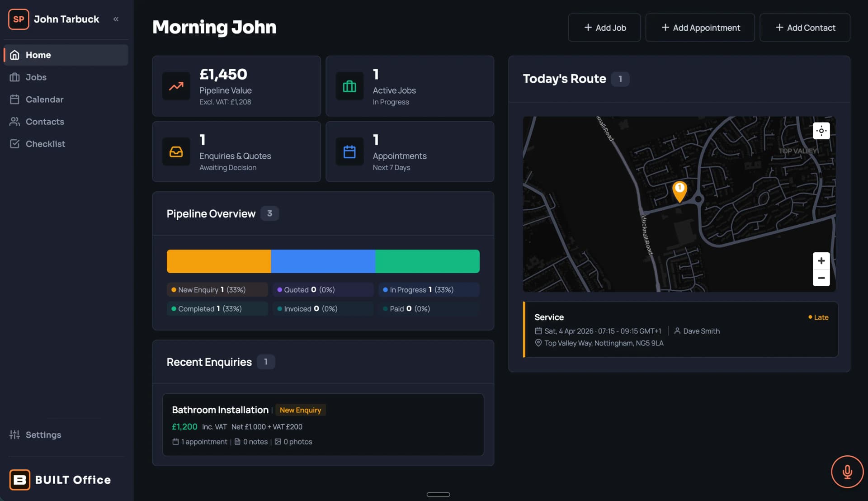Collapse the sidebar with the chevron

[116, 19]
